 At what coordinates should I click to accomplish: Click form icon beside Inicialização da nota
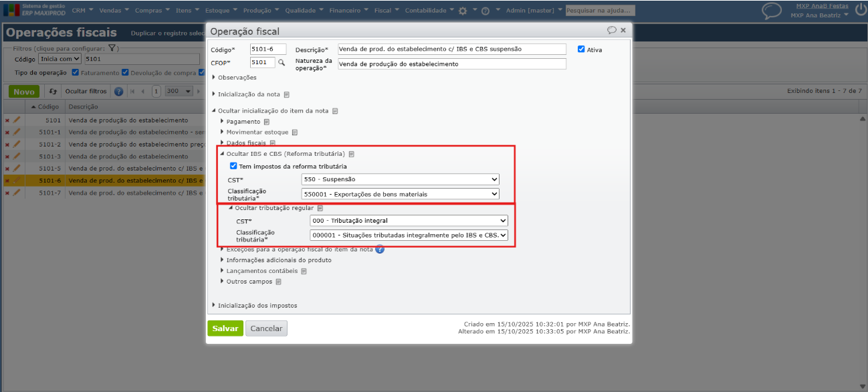pyautogui.click(x=286, y=94)
